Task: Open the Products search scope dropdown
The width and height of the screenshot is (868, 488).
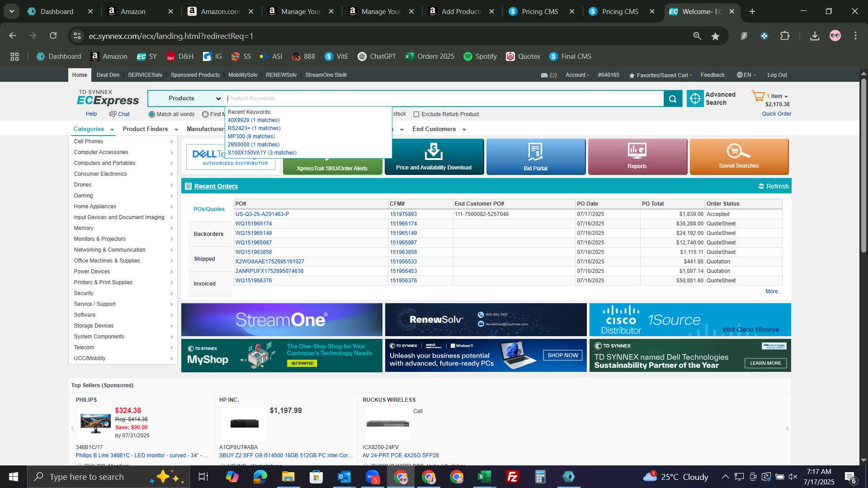Action: tap(186, 99)
